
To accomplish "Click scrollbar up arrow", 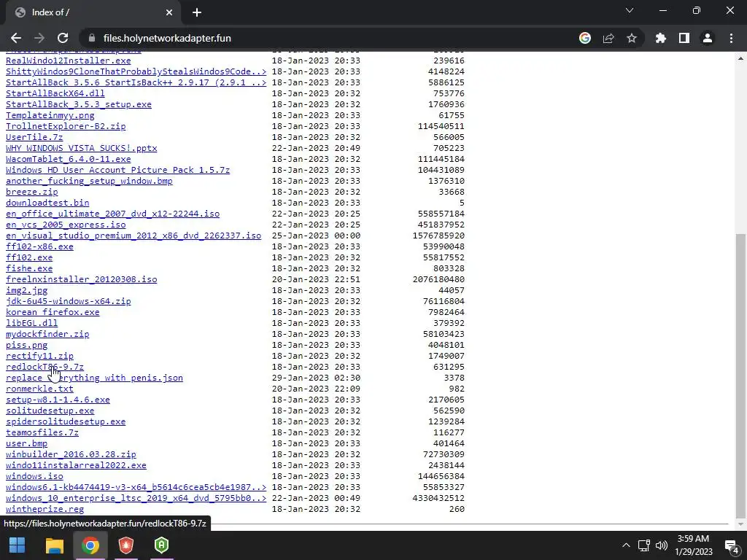I will tap(741, 59).
